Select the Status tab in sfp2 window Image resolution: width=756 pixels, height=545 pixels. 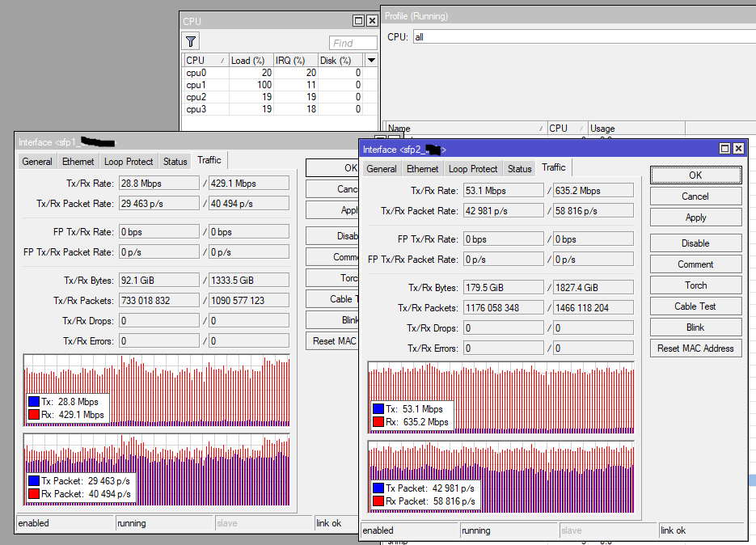[x=519, y=168]
